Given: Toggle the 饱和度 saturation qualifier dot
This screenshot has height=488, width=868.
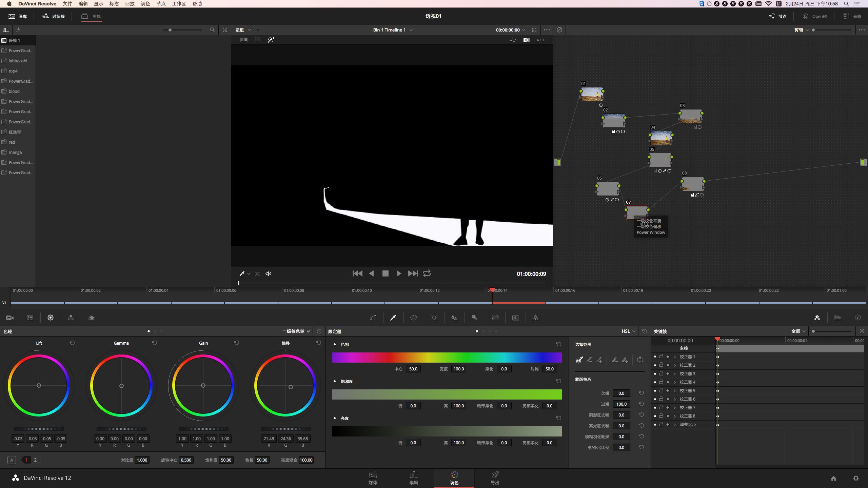Looking at the screenshot, I should [335, 381].
